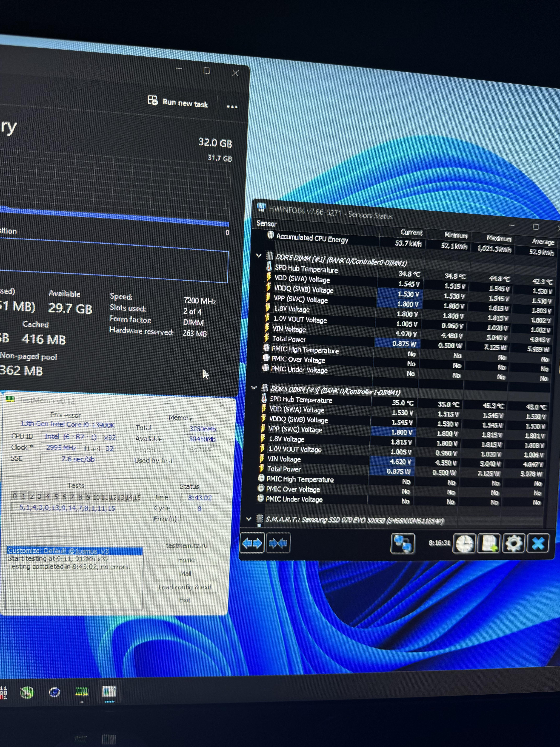Click '13th Gen Intel Core i9-13900K' text

point(67,424)
